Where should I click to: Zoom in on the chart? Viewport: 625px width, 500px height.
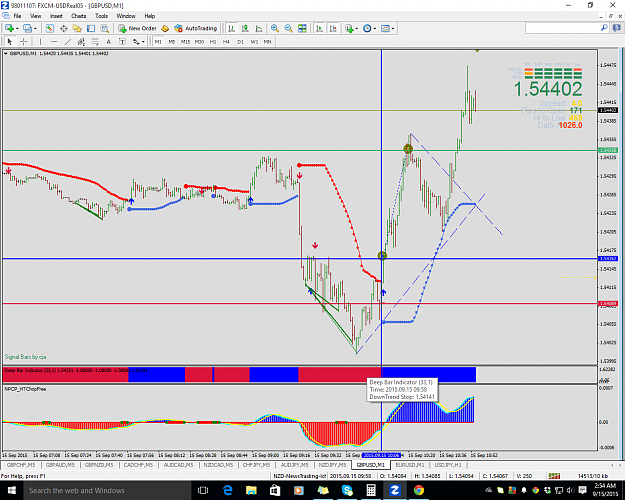point(275,28)
